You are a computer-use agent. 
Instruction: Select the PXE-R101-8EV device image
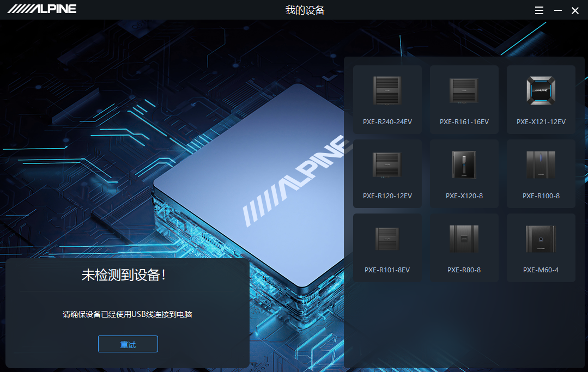click(x=387, y=239)
